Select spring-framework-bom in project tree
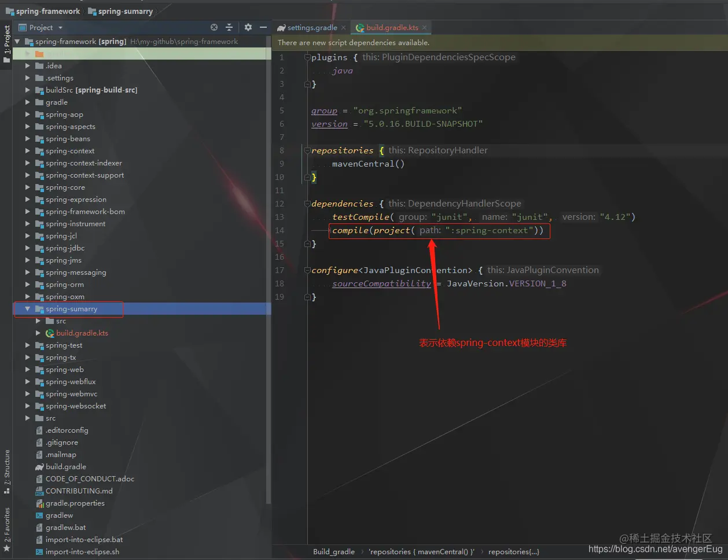The width and height of the screenshot is (728, 560). pyautogui.click(x=85, y=212)
